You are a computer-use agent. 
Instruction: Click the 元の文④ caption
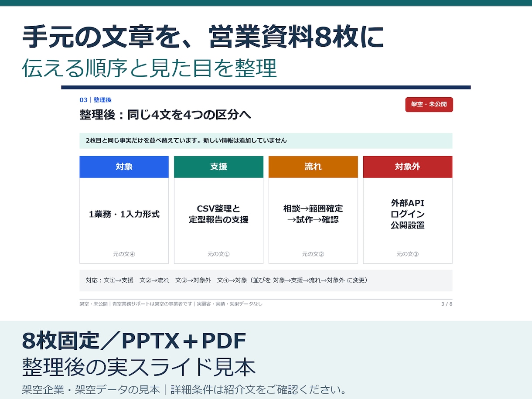tap(124, 254)
